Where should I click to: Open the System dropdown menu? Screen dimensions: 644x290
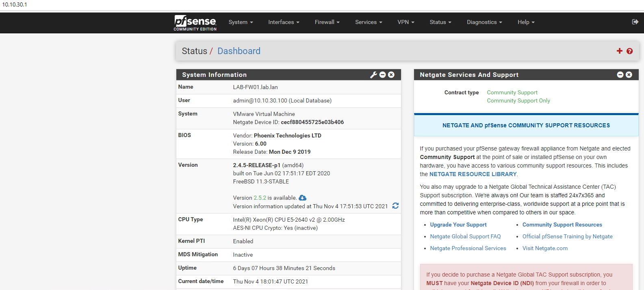[x=241, y=22]
